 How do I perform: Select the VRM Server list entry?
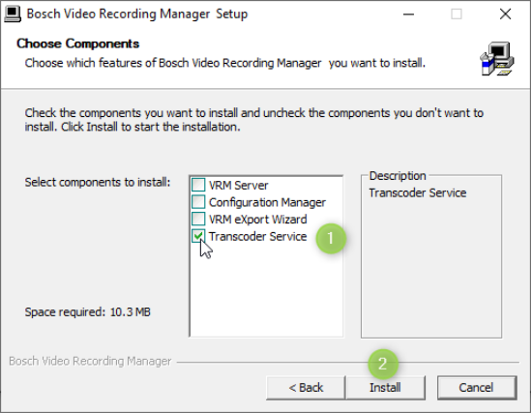pos(239,186)
